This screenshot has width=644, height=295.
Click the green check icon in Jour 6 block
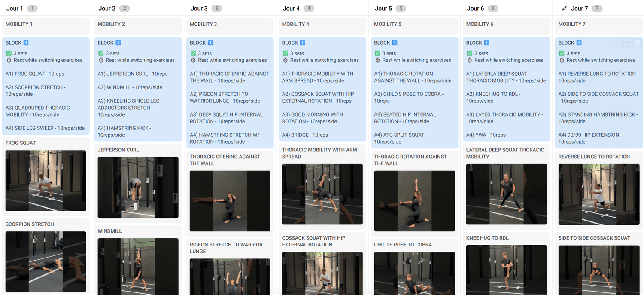coord(469,53)
